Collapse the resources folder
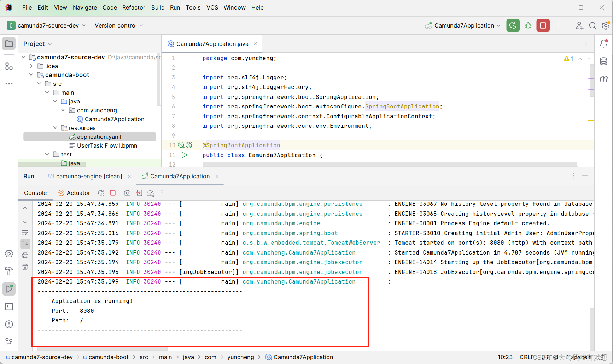Image resolution: width=613 pixels, height=364 pixels. [55, 128]
